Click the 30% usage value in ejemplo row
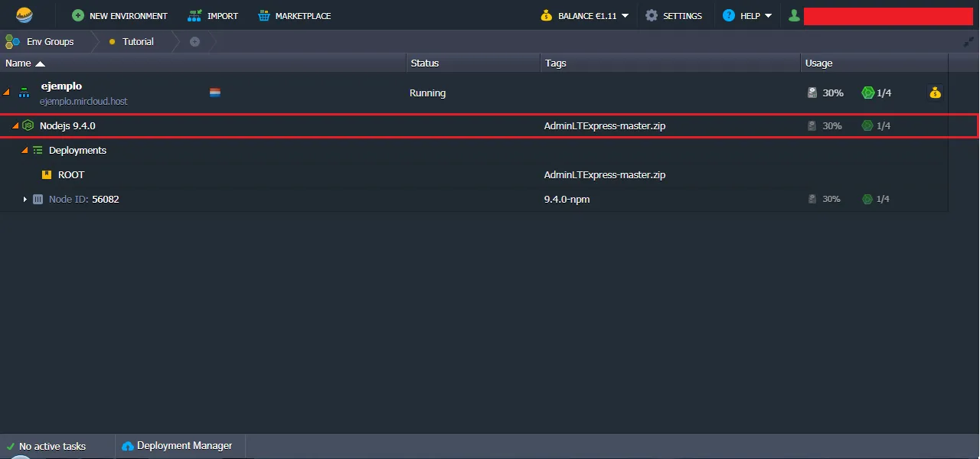The height and width of the screenshot is (459, 980). tap(833, 93)
